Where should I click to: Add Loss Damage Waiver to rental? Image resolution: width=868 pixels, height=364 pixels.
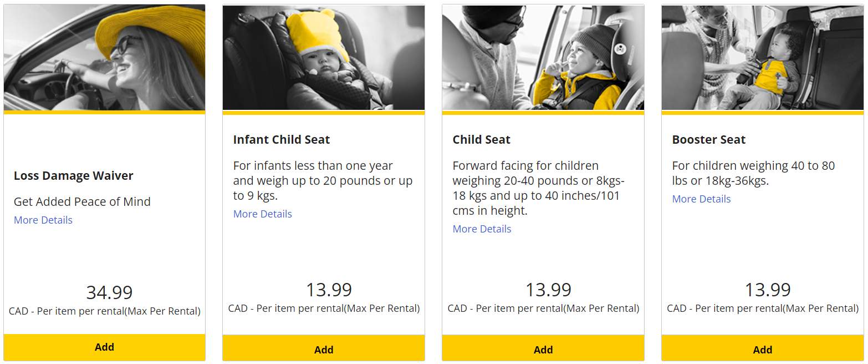click(104, 347)
